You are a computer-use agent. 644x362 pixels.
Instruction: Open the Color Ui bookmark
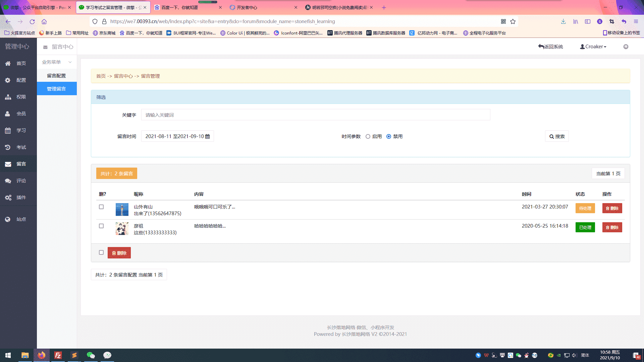click(x=245, y=33)
